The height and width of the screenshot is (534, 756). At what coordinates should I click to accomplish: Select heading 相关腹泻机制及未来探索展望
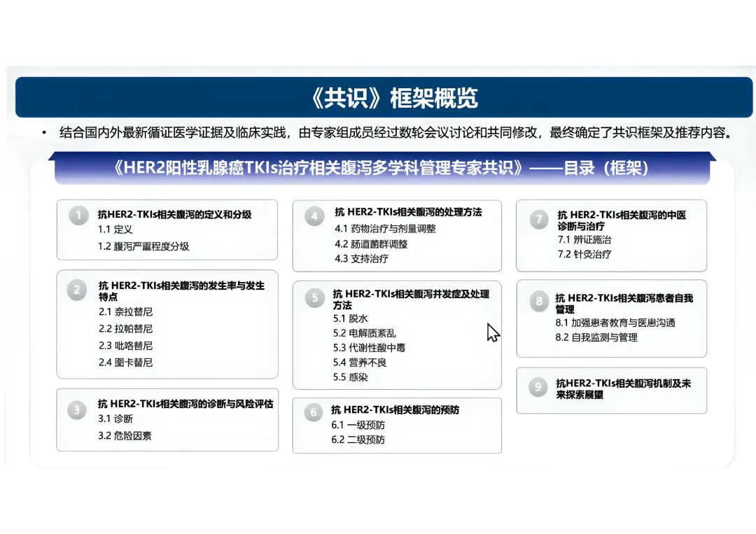pyautogui.click(x=624, y=389)
